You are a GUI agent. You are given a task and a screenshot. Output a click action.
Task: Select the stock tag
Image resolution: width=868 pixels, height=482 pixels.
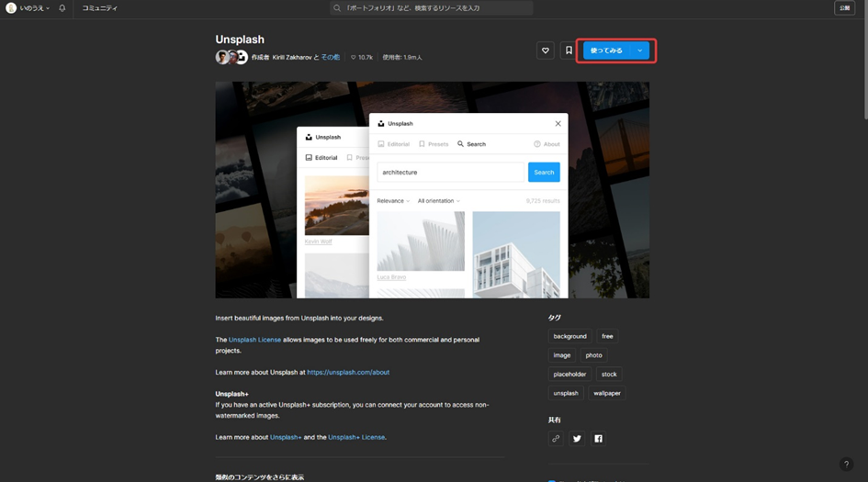(609, 374)
